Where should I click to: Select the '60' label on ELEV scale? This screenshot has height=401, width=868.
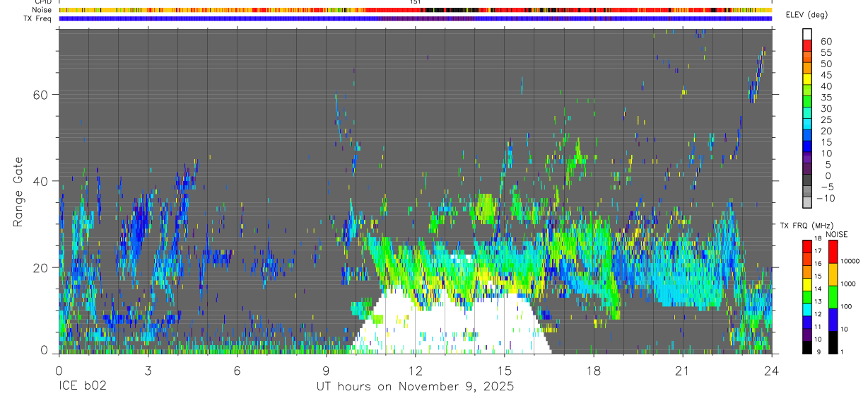[x=826, y=42]
